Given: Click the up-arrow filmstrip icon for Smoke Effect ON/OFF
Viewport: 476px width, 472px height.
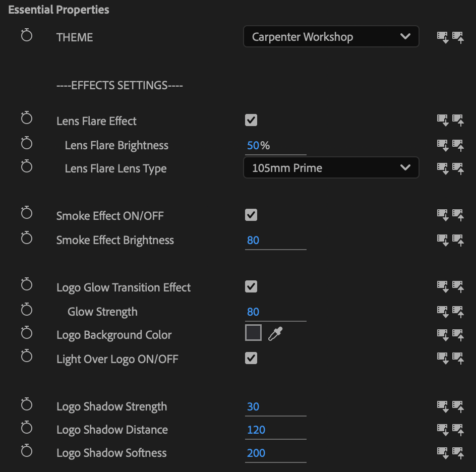Looking at the screenshot, I should click(x=458, y=215).
